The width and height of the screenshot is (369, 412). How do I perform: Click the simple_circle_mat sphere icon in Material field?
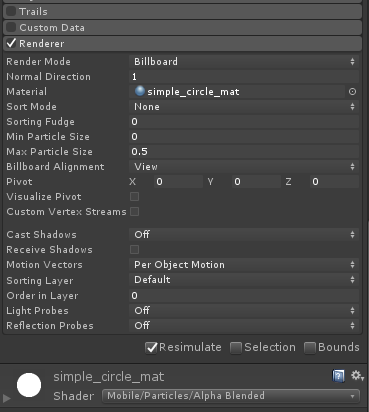[140, 91]
